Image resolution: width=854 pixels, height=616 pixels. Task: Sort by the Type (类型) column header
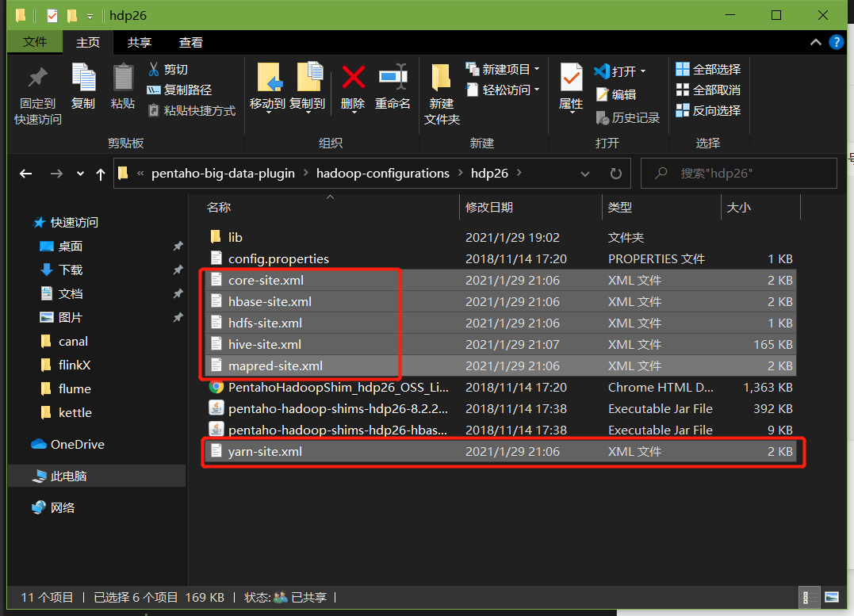(x=620, y=208)
